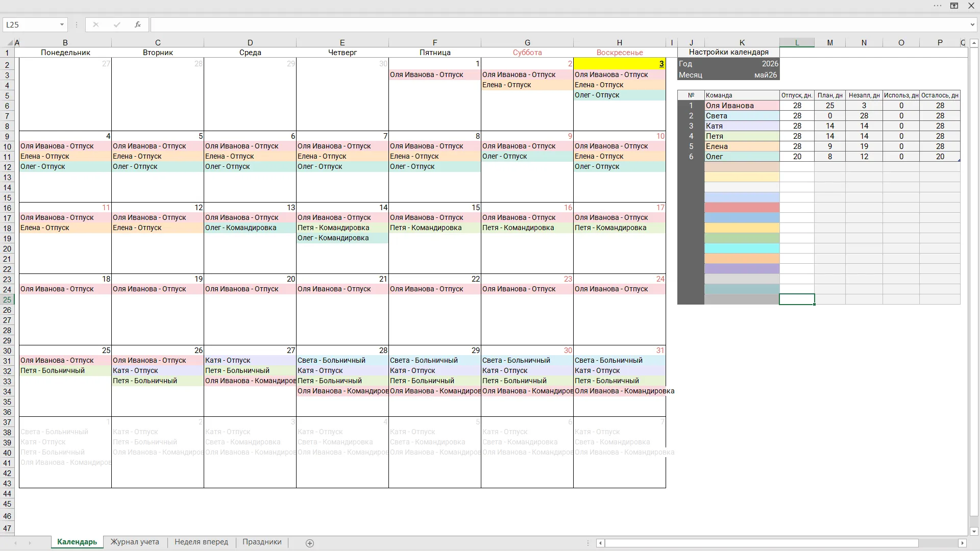Viewport: 980px width, 551px height.
Task: Select the cyan color swatch cell
Action: tap(742, 248)
